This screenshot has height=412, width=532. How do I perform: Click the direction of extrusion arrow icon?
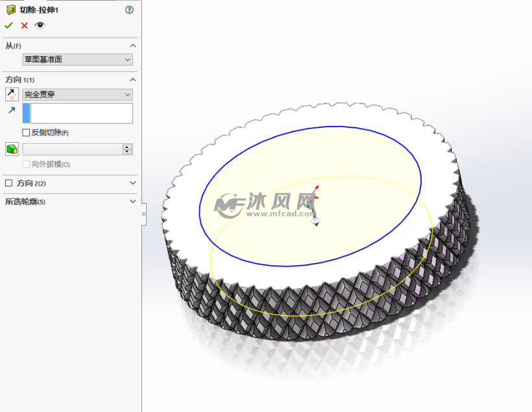coord(12,110)
